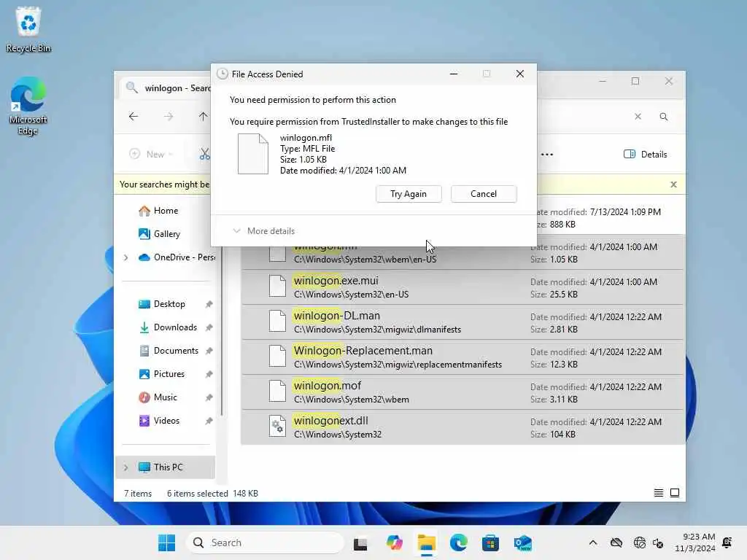Expand More details in the dialog
The width and height of the screenshot is (747, 560).
[x=263, y=231]
